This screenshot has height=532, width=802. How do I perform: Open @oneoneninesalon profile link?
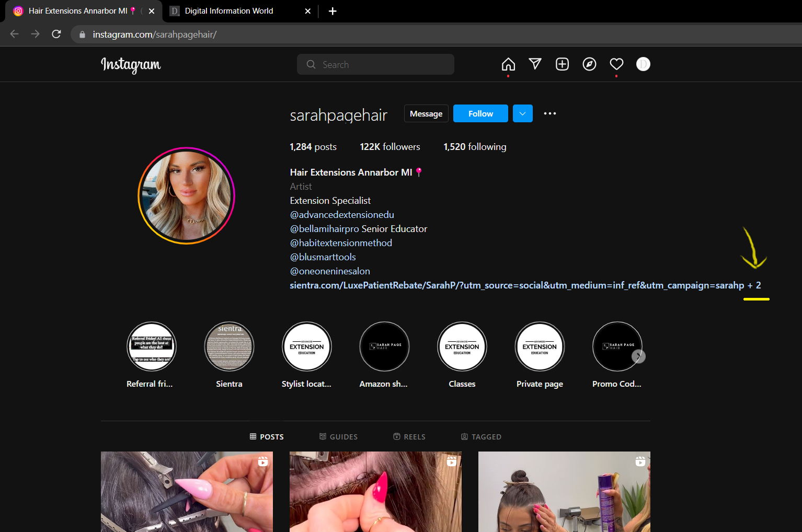point(330,271)
